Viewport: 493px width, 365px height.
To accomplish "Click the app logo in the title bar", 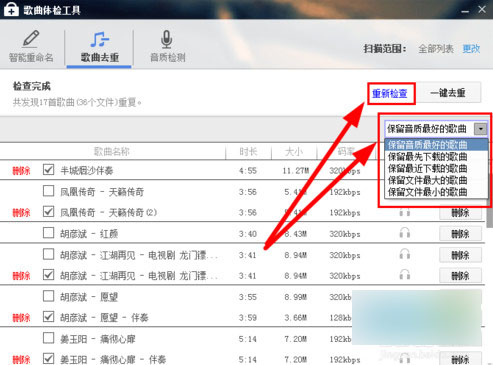I will point(11,9).
